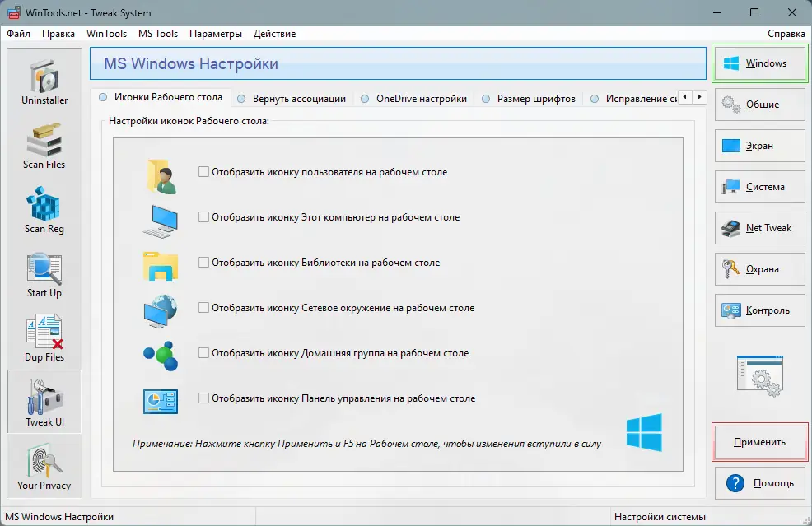This screenshot has width=812, height=526.
Task: Open the Scan Files tool
Action: pyautogui.click(x=44, y=147)
